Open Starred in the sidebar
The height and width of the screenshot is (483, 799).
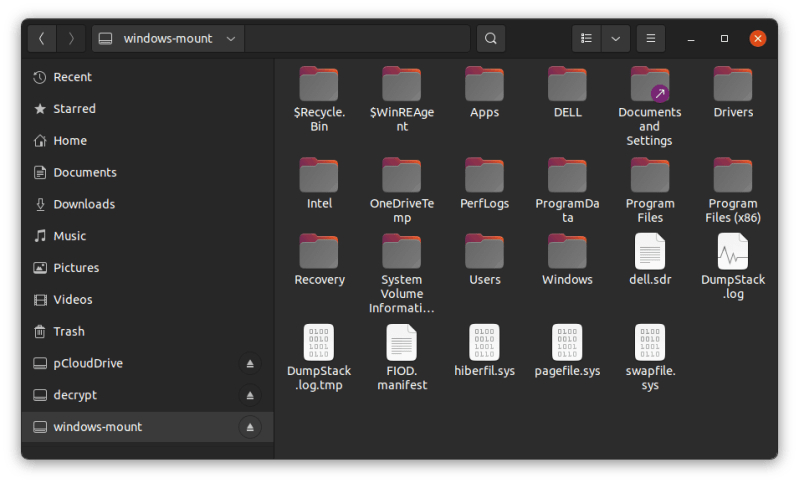pyautogui.click(x=147, y=109)
